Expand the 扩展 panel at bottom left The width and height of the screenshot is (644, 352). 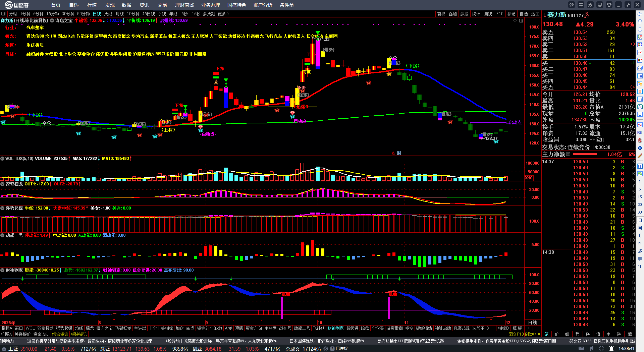(x=6, y=334)
